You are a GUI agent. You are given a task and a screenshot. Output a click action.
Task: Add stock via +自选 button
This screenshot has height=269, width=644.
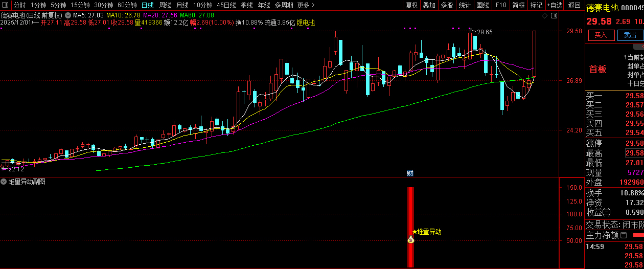pyautogui.click(x=555, y=5)
